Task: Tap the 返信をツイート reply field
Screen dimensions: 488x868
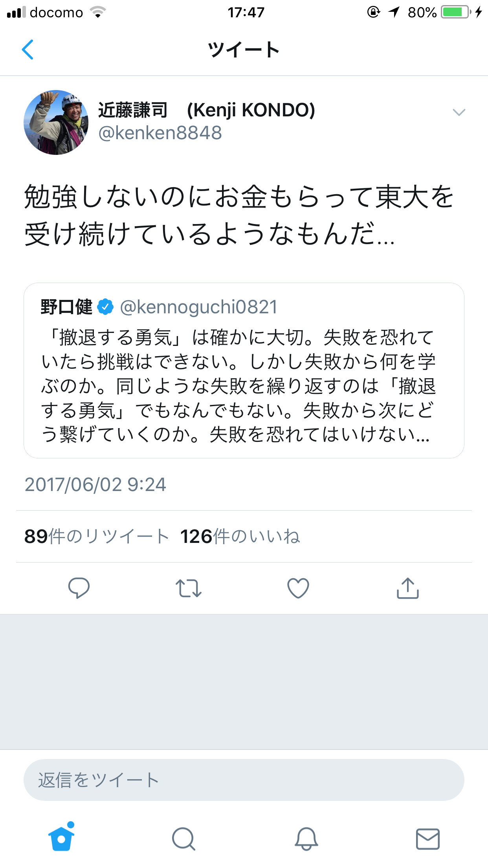Action: point(244,780)
